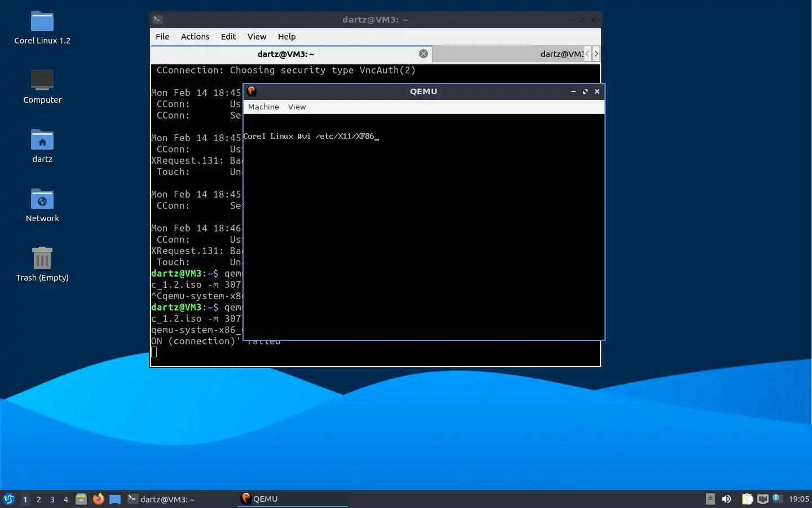The width and height of the screenshot is (812, 508).
Task: Click the QEMU window title icon
Action: point(252,91)
